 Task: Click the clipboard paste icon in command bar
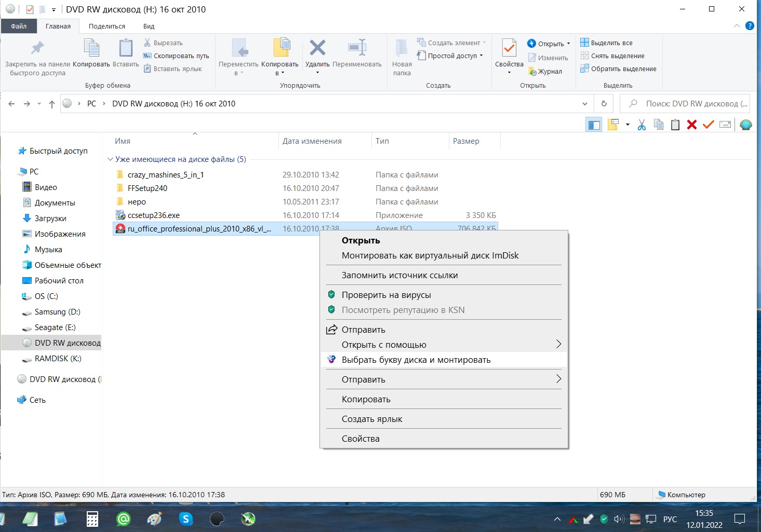point(675,125)
